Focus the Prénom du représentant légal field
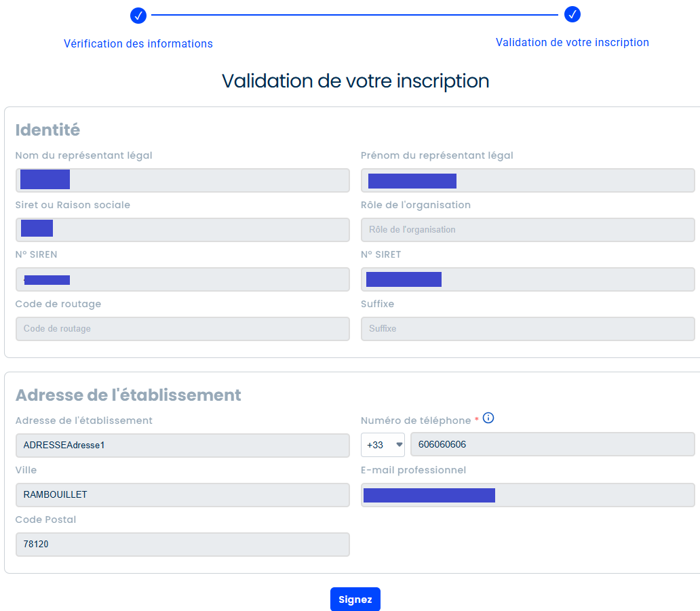 pyautogui.click(x=528, y=180)
